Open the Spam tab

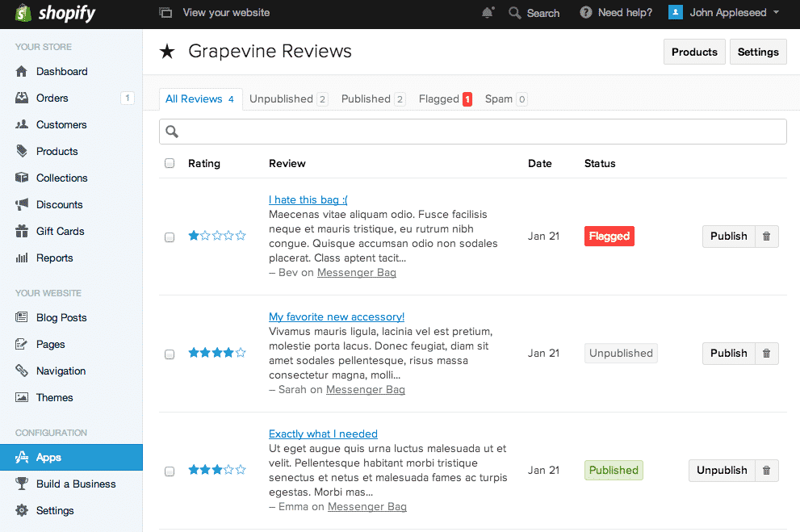(500, 98)
